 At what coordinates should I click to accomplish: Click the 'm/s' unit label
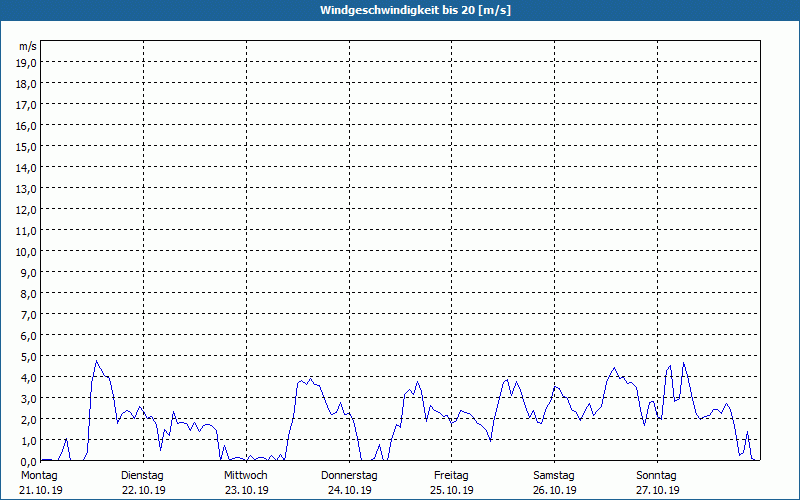pyautogui.click(x=28, y=46)
